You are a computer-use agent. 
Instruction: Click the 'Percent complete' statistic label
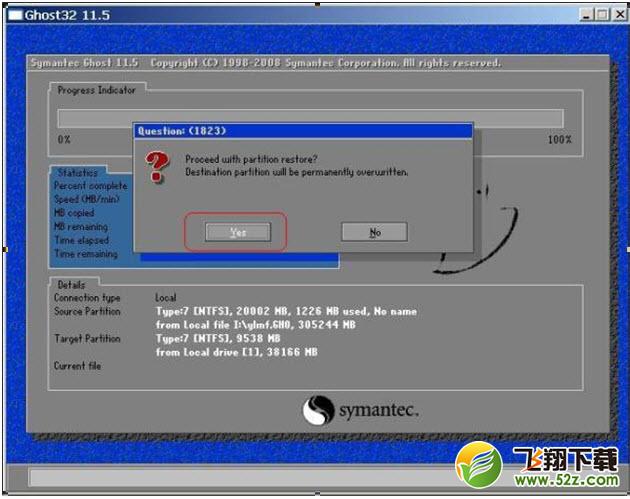[90, 186]
